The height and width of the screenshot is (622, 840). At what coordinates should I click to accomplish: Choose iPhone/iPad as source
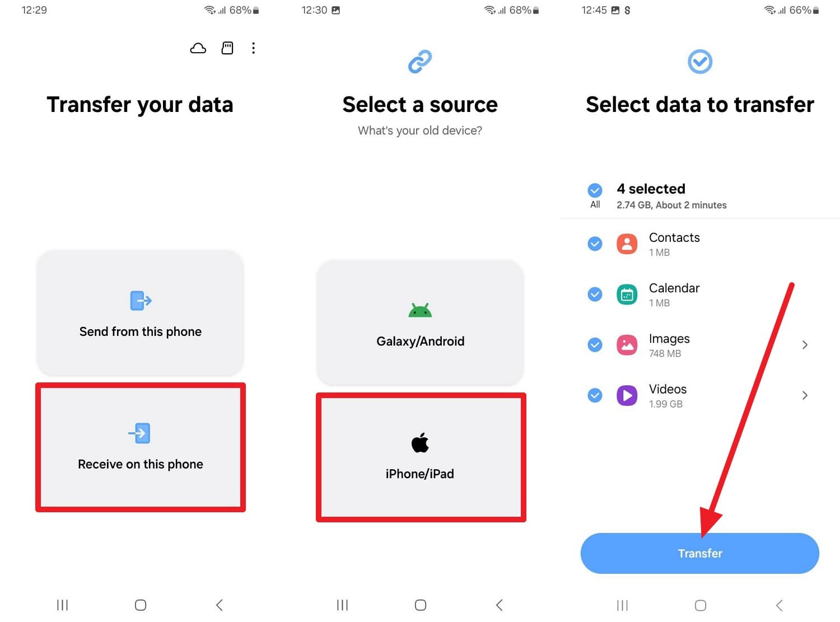click(421, 457)
